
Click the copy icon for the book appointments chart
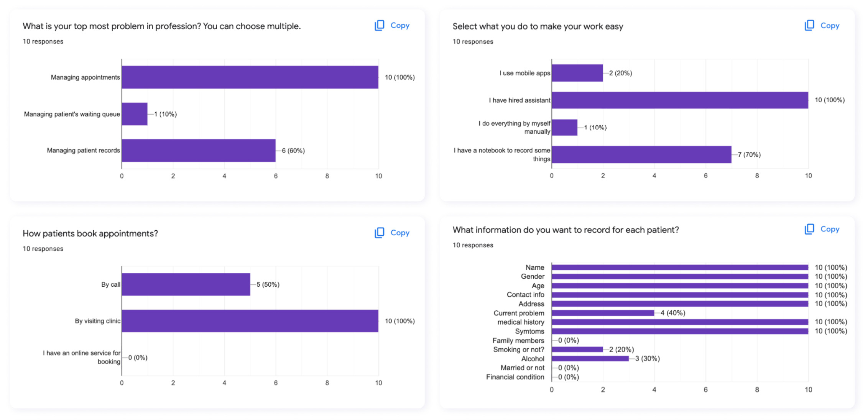point(379,233)
